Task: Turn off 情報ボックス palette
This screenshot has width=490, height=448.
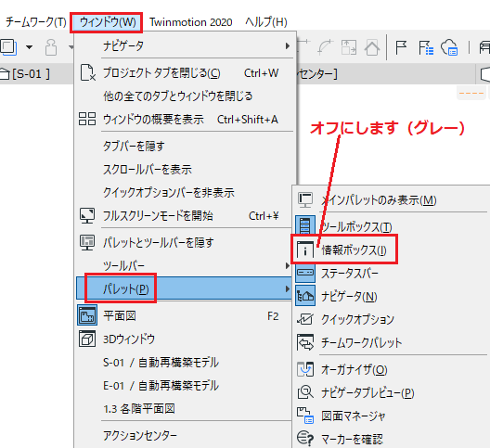Action: pyautogui.click(x=343, y=250)
